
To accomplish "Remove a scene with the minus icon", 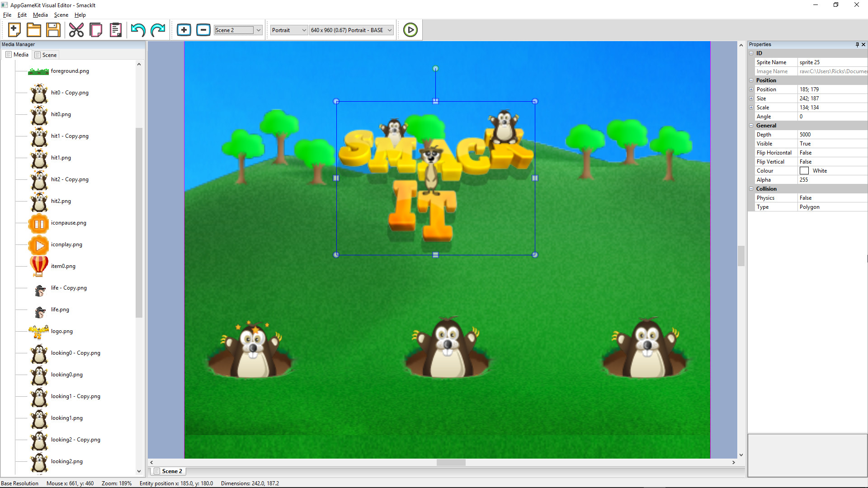I will click(203, 29).
